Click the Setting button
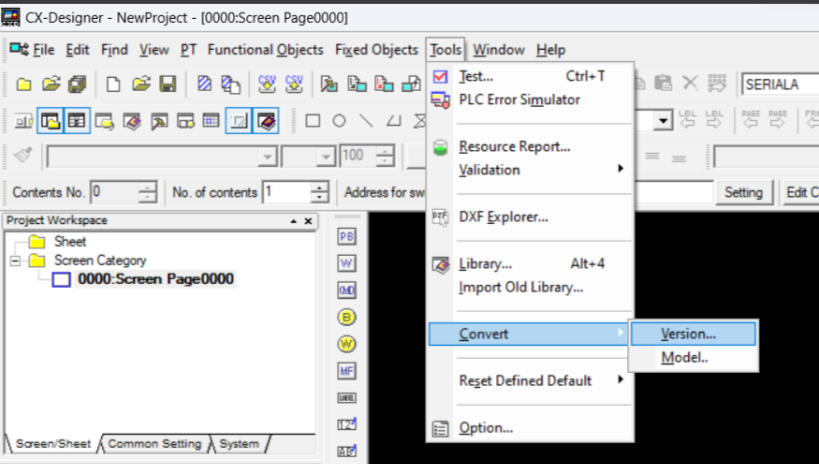 pyautogui.click(x=743, y=192)
